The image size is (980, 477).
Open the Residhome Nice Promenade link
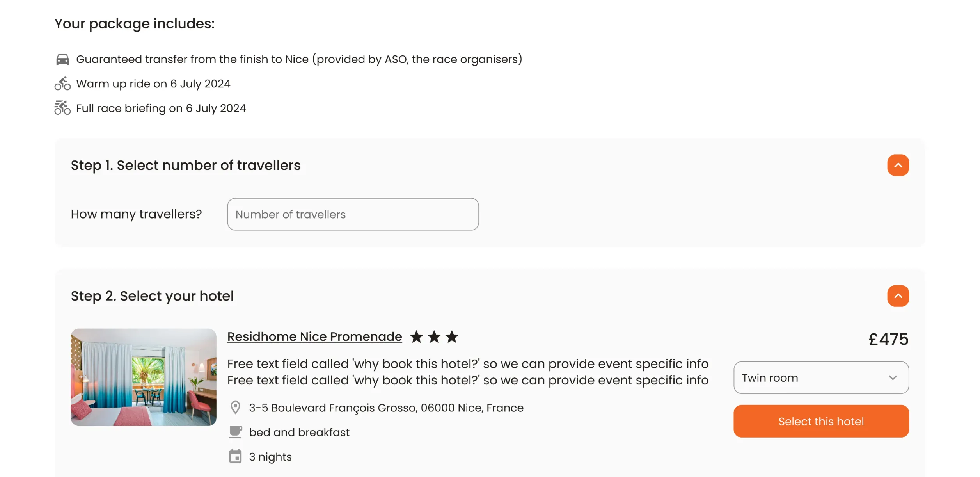tap(314, 336)
